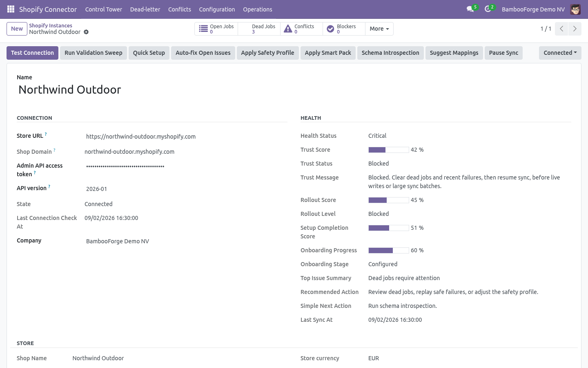Image resolution: width=588 pixels, height=368 pixels.
Task: Edit the Store URL field
Action: (x=186, y=137)
